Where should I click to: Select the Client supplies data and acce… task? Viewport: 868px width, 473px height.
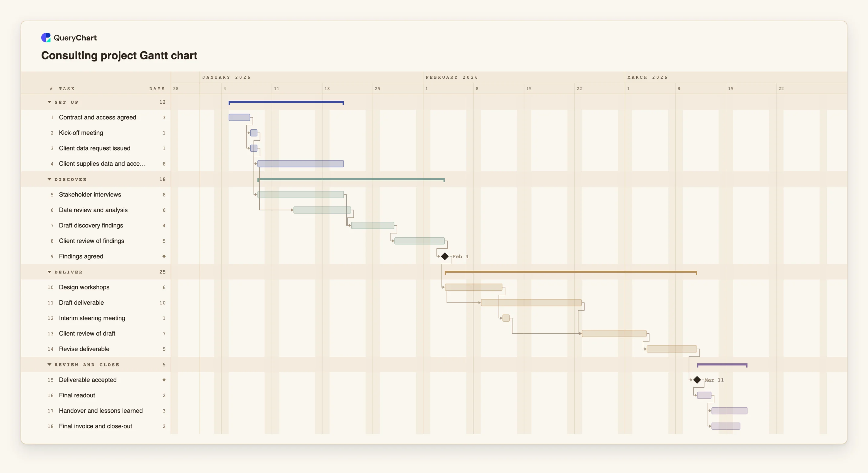102,164
